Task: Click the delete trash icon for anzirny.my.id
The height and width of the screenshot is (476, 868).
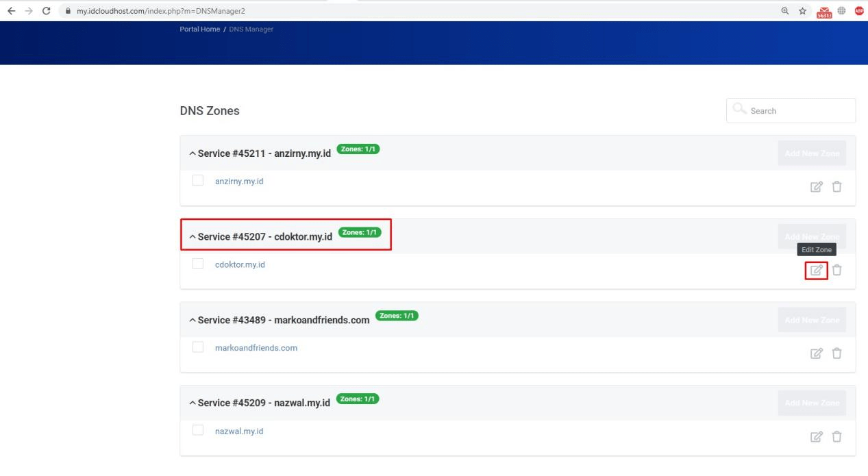Action: 836,186
